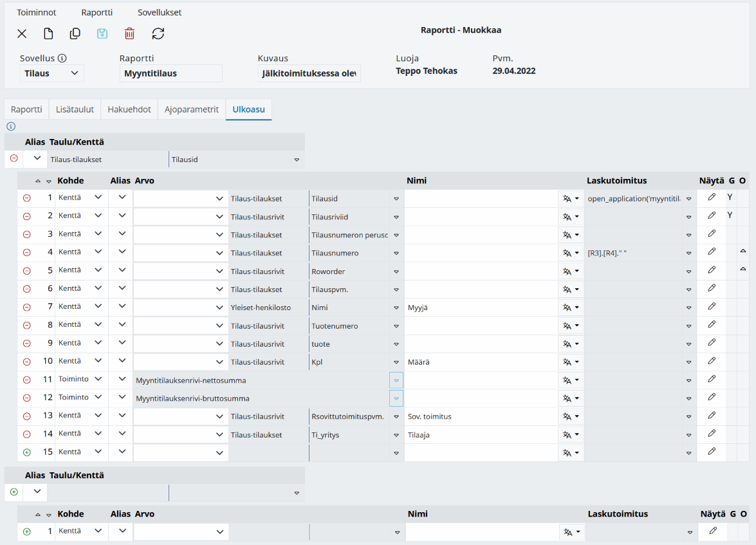Remove row 7 with its red minus icon

pyautogui.click(x=27, y=307)
